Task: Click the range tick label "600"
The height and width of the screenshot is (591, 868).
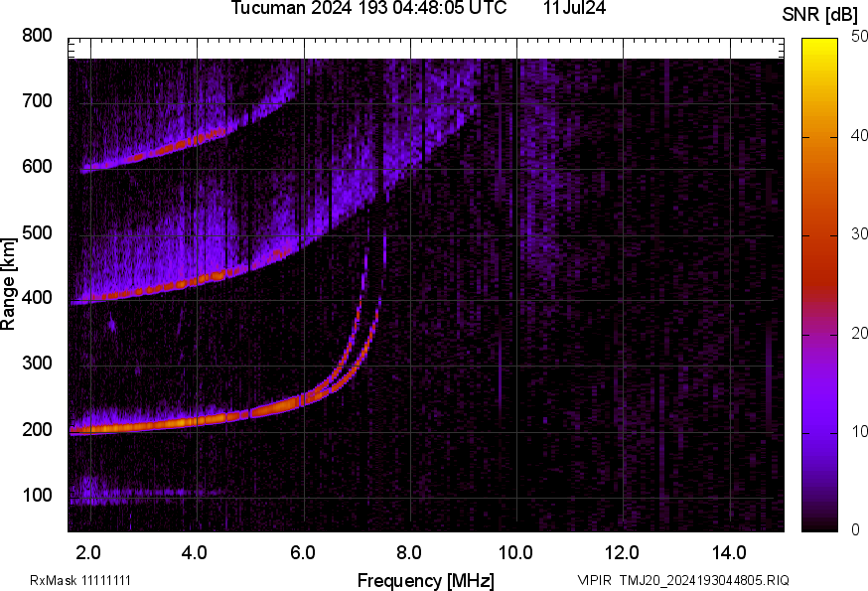Action: [37, 167]
